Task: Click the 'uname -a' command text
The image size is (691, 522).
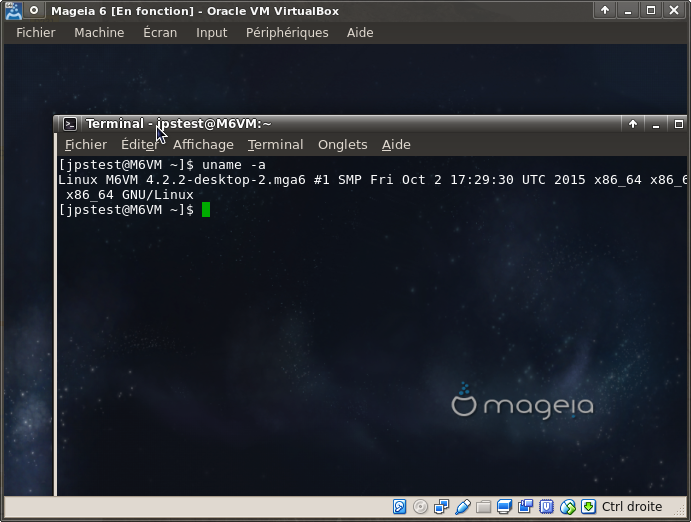Action: 234,165
